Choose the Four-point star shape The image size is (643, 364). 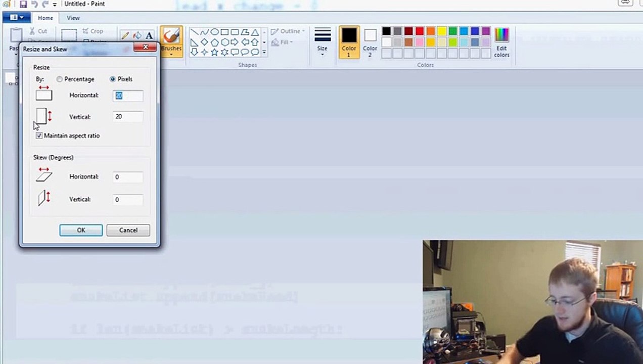tap(204, 52)
